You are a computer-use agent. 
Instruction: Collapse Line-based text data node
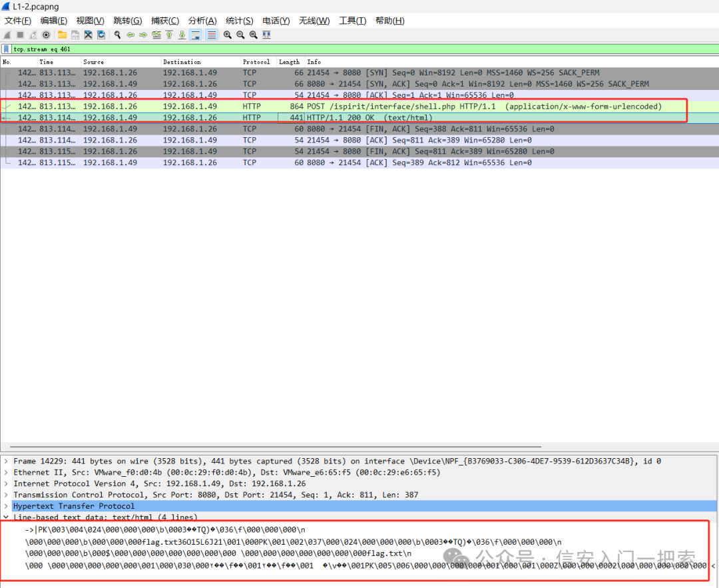point(6,517)
